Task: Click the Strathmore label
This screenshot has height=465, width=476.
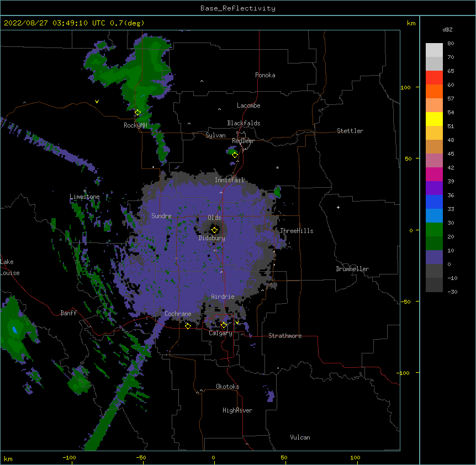Action: [285, 336]
